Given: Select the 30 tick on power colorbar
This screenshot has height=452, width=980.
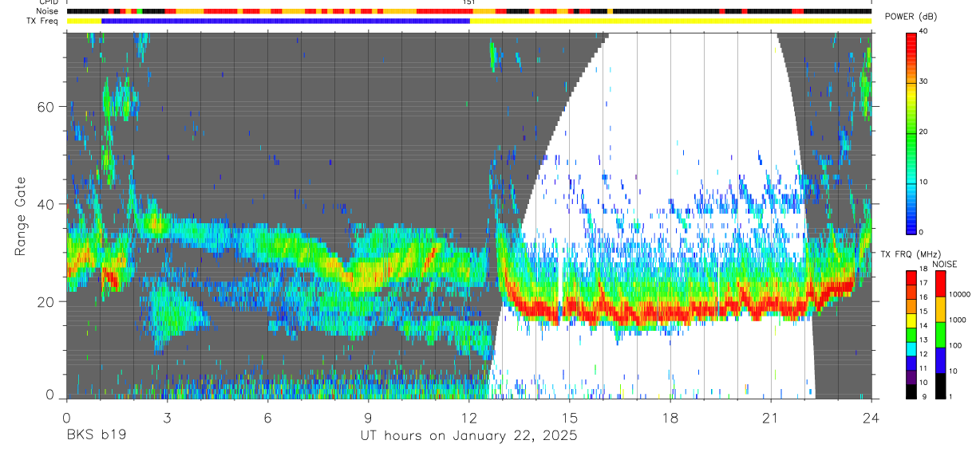Looking at the screenshot, I should (922, 82).
